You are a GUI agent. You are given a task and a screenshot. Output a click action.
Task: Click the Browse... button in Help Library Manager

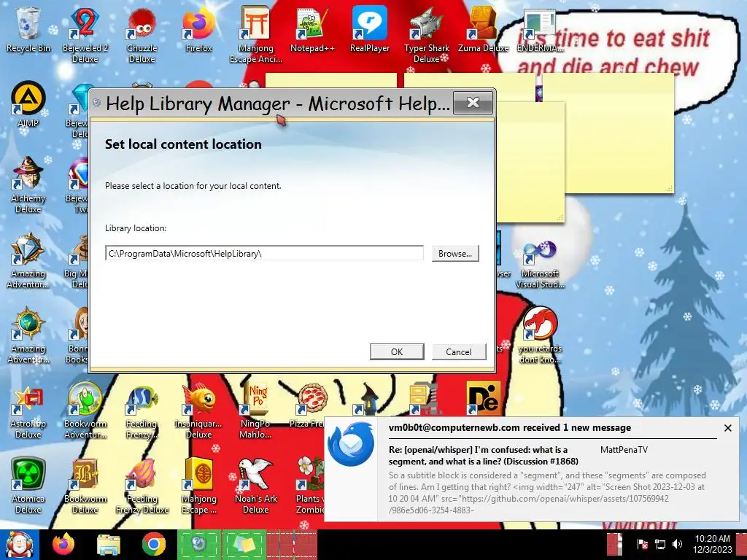455,253
